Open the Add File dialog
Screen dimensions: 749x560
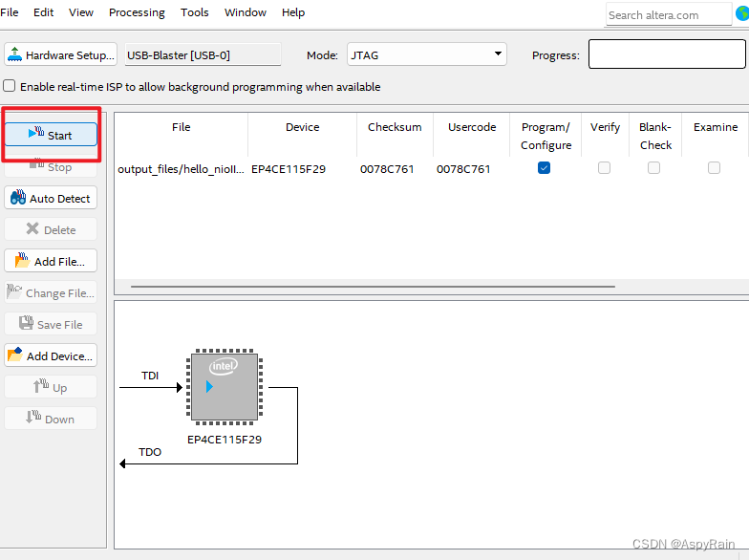click(x=51, y=261)
